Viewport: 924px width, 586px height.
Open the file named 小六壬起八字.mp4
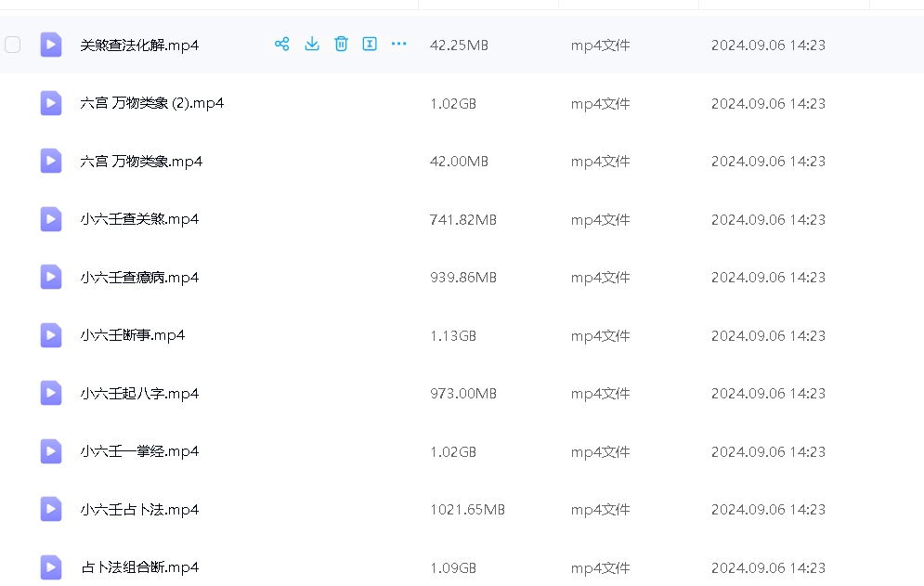[139, 394]
